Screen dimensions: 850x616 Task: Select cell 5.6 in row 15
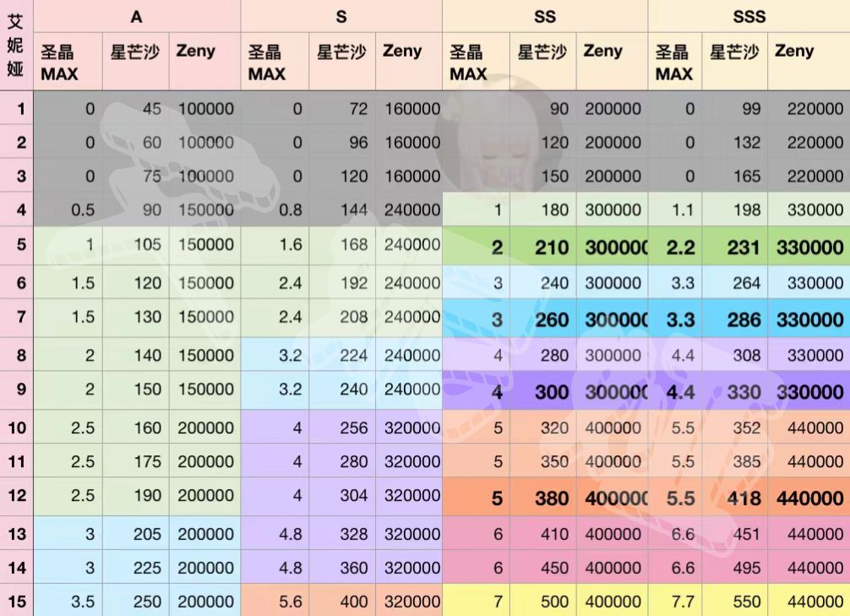pos(275,602)
